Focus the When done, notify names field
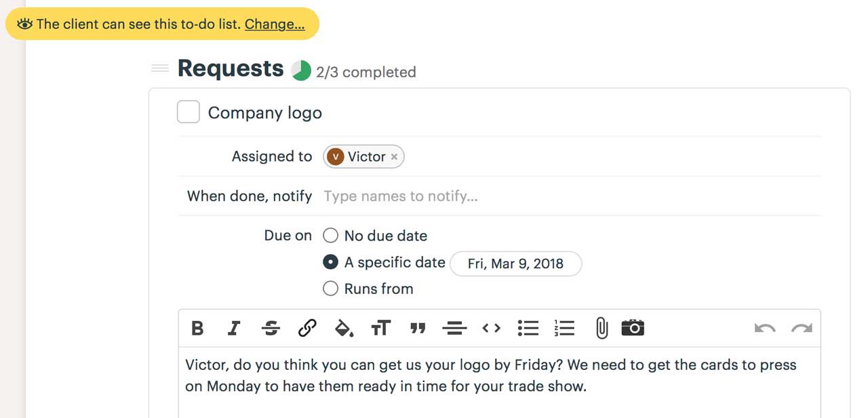This screenshot has width=868, height=418. [572, 196]
